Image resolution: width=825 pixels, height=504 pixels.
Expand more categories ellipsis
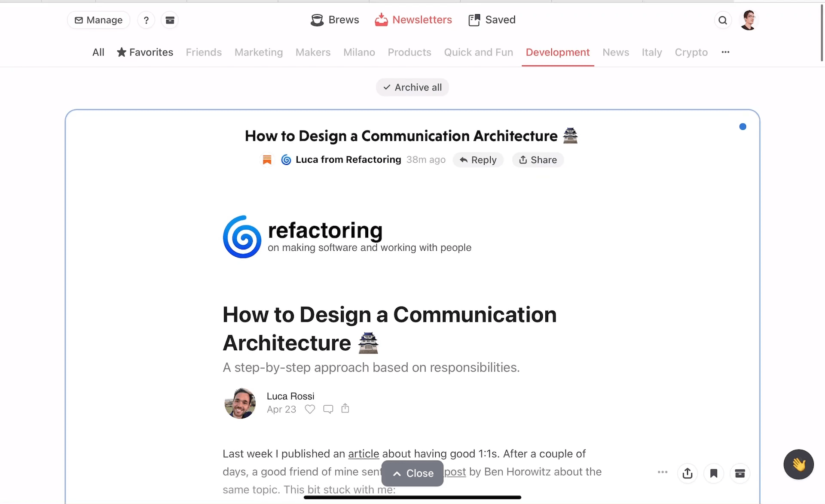coord(725,52)
